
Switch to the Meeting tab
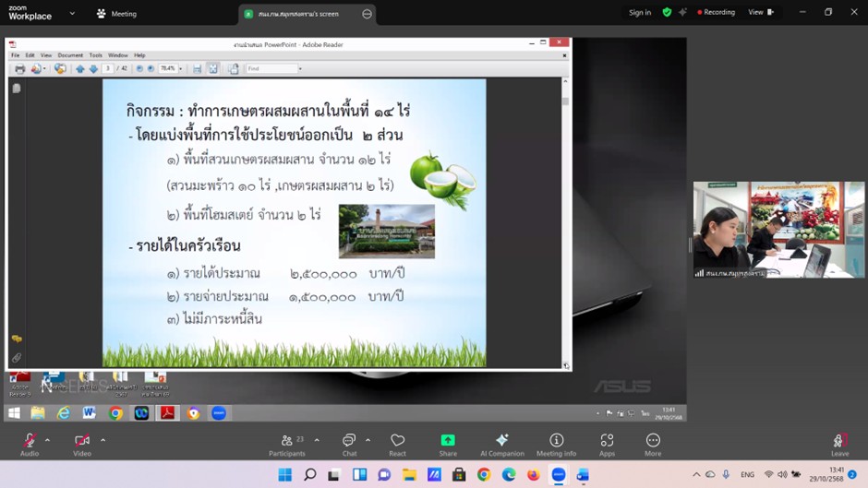coord(117,14)
